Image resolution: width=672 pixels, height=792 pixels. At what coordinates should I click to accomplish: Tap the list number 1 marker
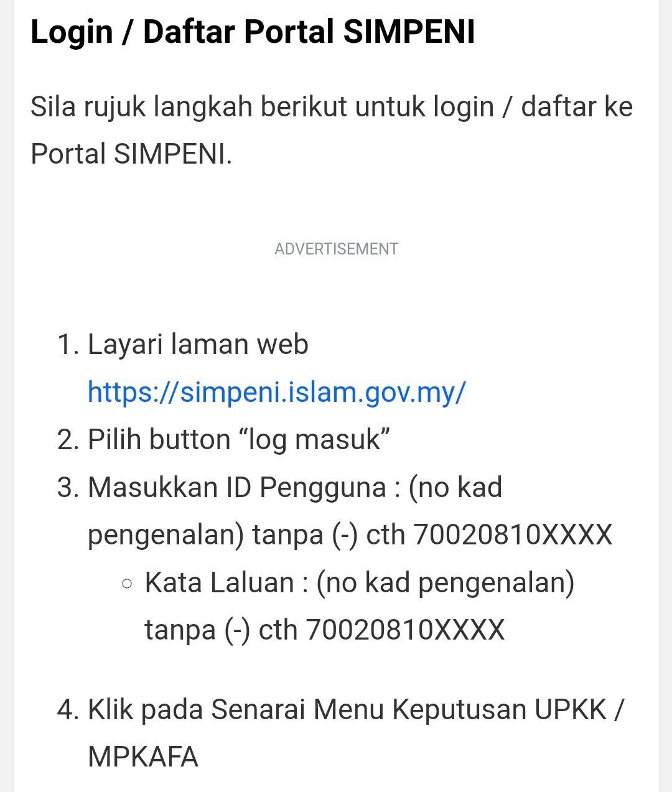click(x=68, y=344)
